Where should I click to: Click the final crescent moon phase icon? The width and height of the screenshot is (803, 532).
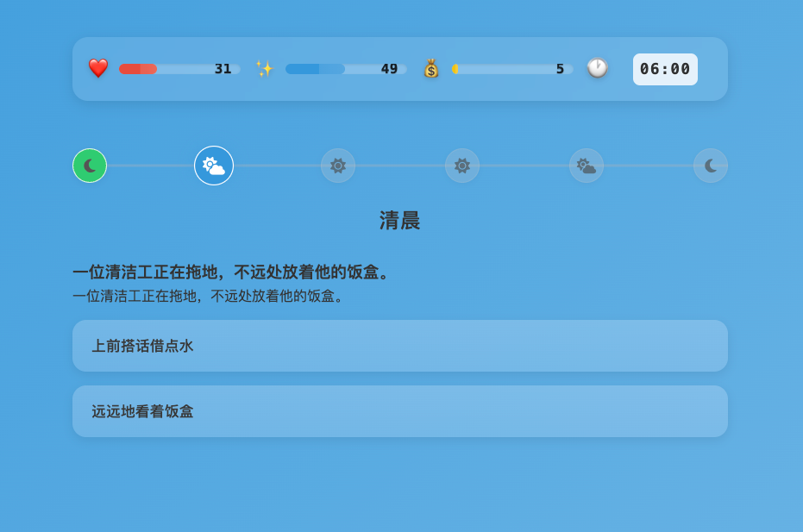(x=711, y=166)
